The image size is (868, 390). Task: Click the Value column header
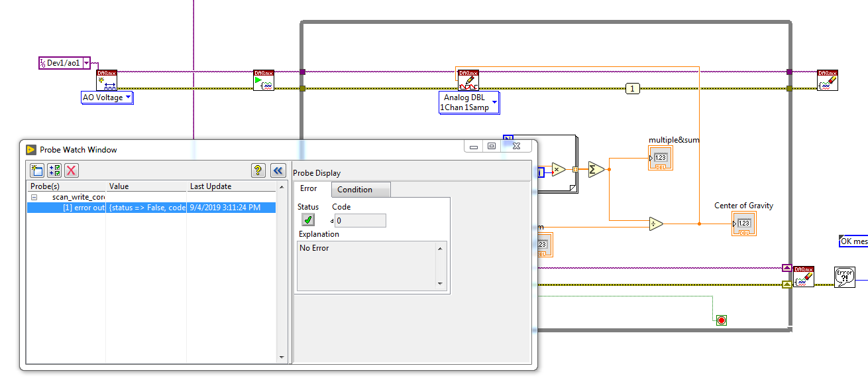[x=146, y=186]
